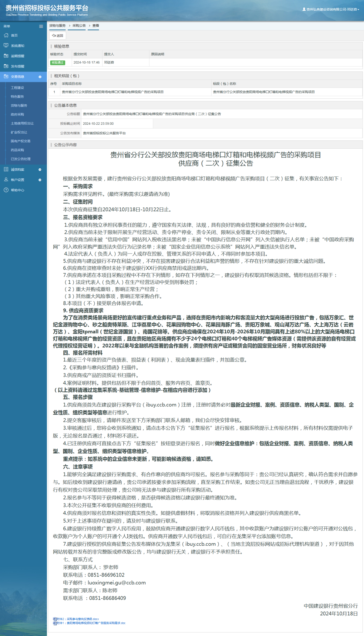Toggle the sidebar hamburger menu icon
This screenshot has width=364, height=636.
click(x=41, y=26)
